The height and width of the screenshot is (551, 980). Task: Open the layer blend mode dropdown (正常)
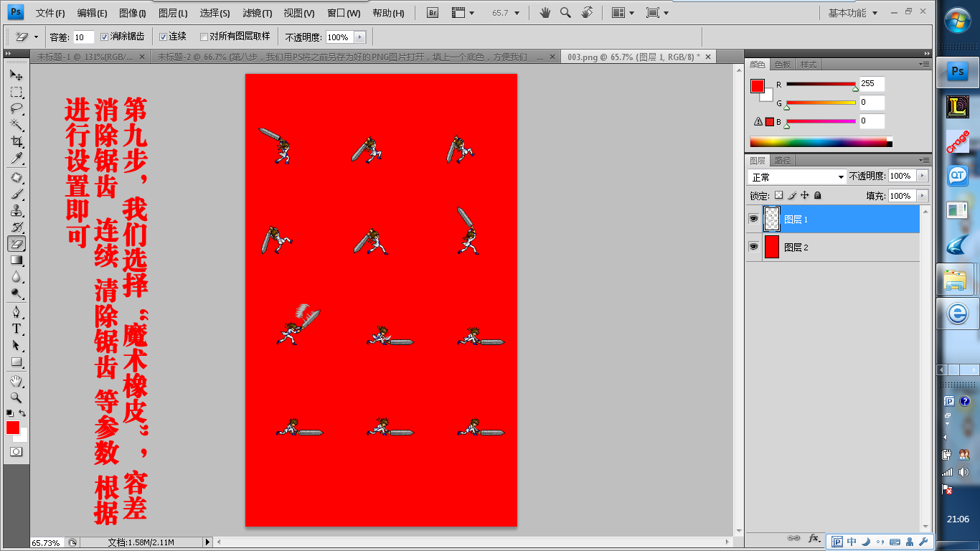[797, 176]
